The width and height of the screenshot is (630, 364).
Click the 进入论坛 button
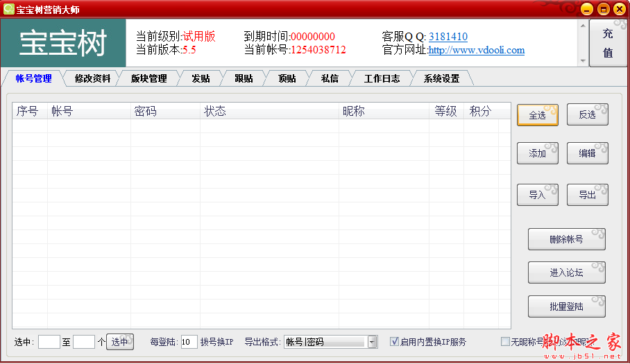[x=567, y=273]
